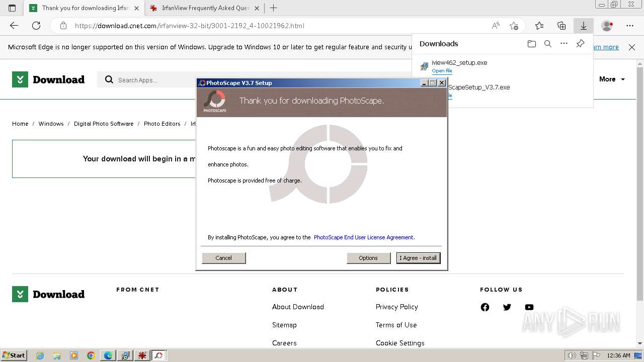
Task: Visit the CNET Facebook page icon
Action: click(x=485, y=307)
